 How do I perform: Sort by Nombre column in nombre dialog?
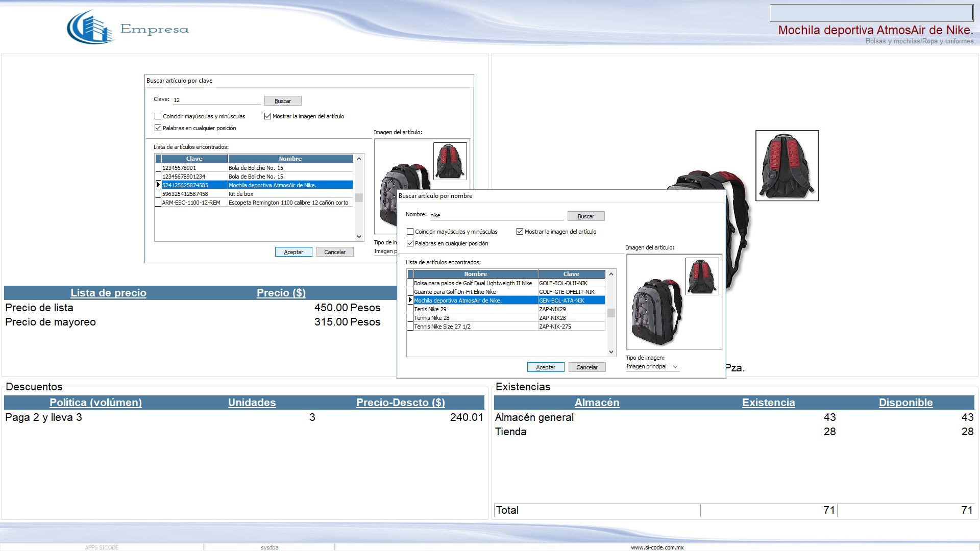[x=475, y=274]
